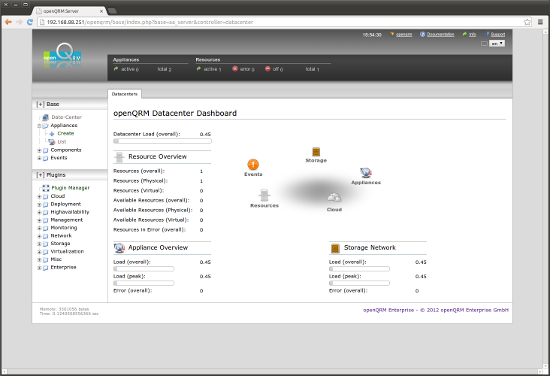
Task: Expand the Management plugin node
Action: [x=39, y=220]
